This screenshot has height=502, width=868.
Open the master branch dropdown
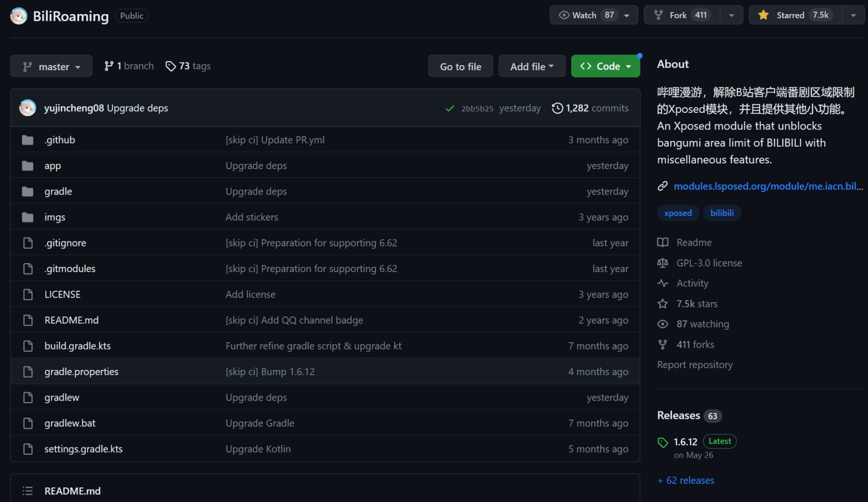tap(51, 66)
